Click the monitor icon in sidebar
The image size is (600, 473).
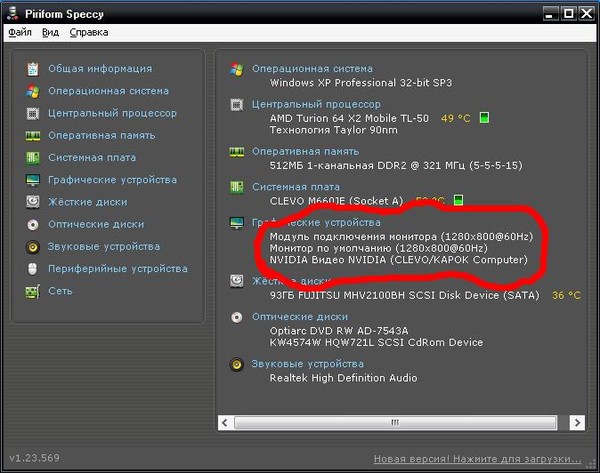pos(33,180)
